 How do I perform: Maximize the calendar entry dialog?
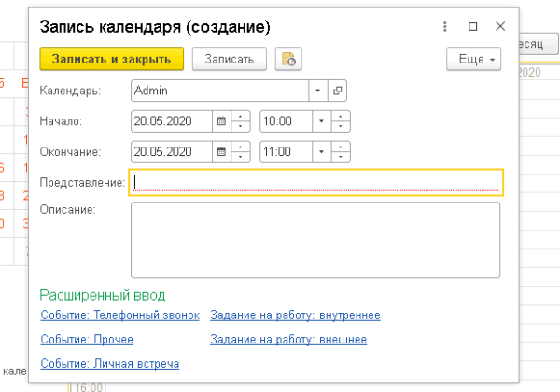click(472, 26)
